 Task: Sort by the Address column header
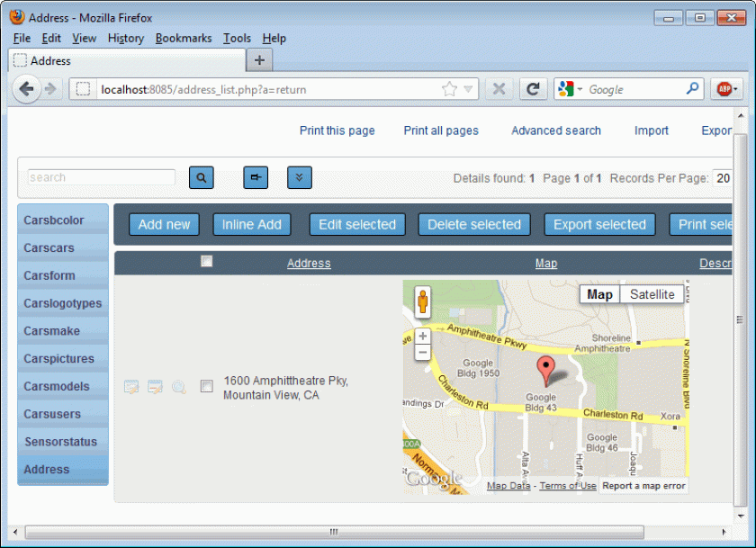pyautogui.click(x=309, y=263)
